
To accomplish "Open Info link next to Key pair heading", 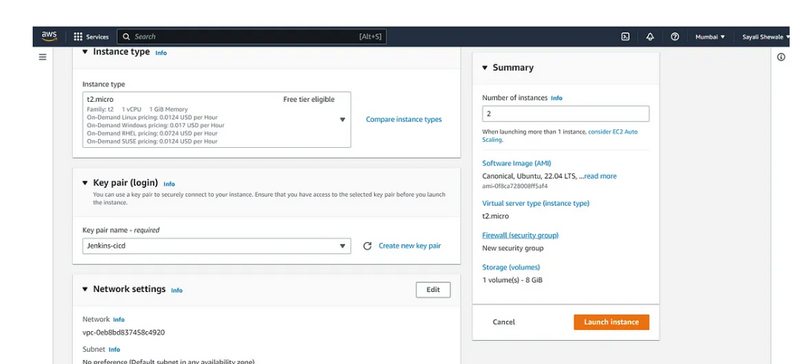I will pyautogui.click(x=169, y=184).
